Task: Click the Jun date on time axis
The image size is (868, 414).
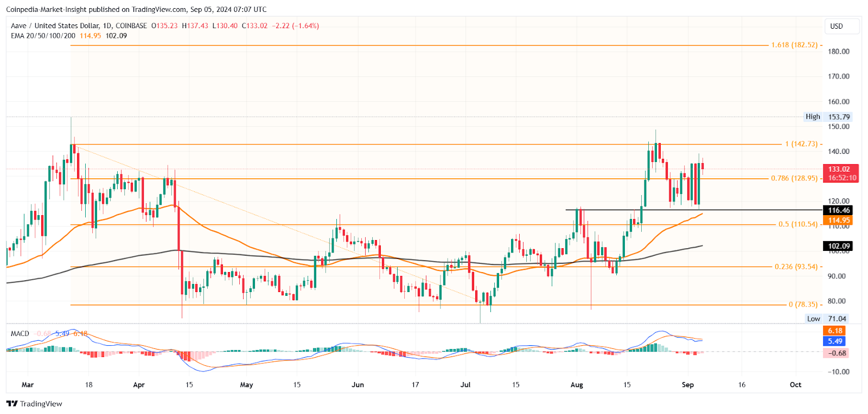Action: pyautogui.click(x=358, y=385)
